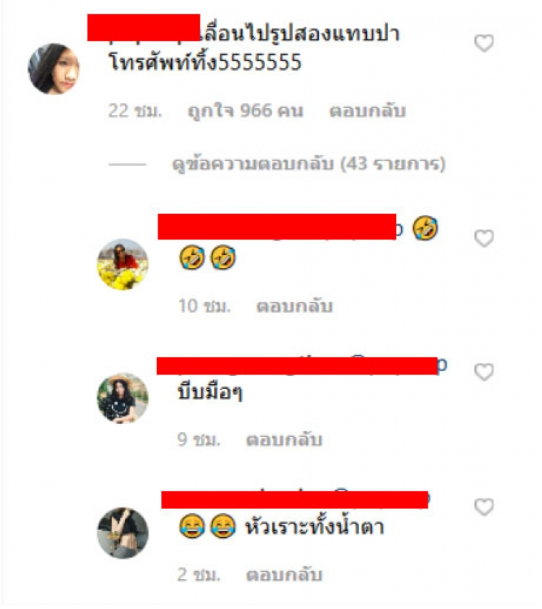View the avatar of the บีบมือๆ commenter
This screenshot has height=609, width=542.
pos(122,398)
